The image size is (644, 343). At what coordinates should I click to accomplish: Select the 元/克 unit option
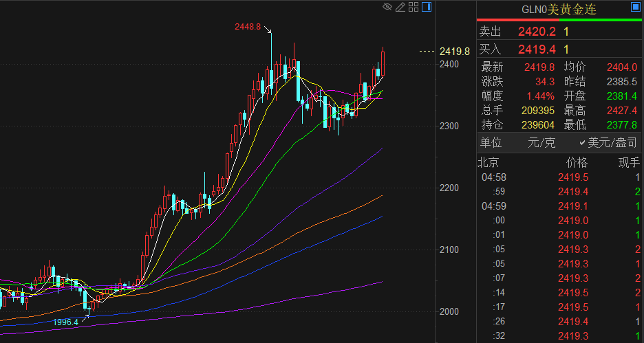pos(541,143)
